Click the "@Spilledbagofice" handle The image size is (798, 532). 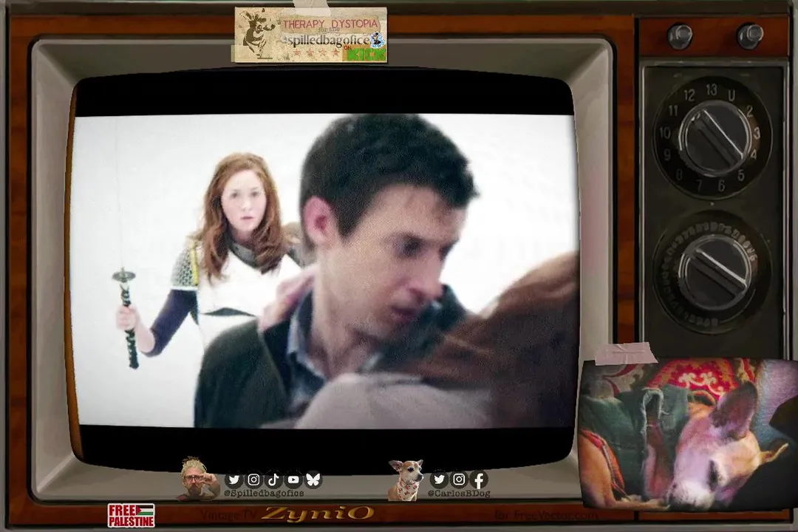point(264,494)
